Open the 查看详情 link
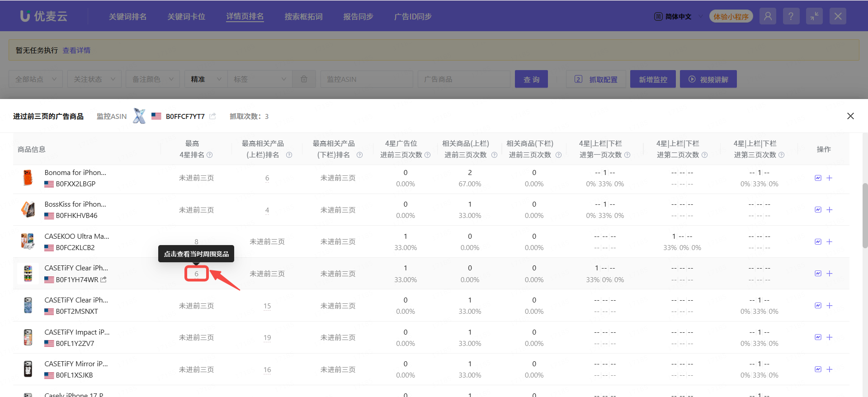The image size is (868, 397). 76,50
